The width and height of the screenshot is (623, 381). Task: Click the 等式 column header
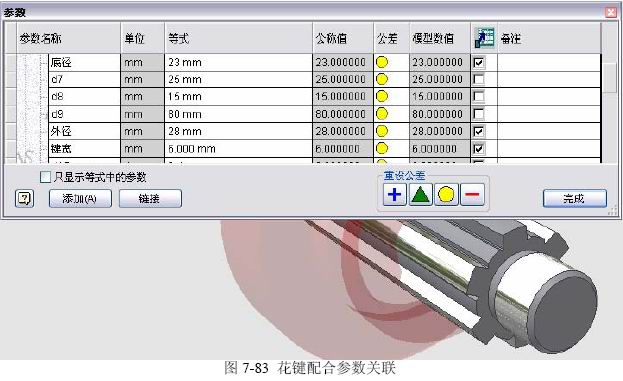pyautogui.click(x=238, y=38)
